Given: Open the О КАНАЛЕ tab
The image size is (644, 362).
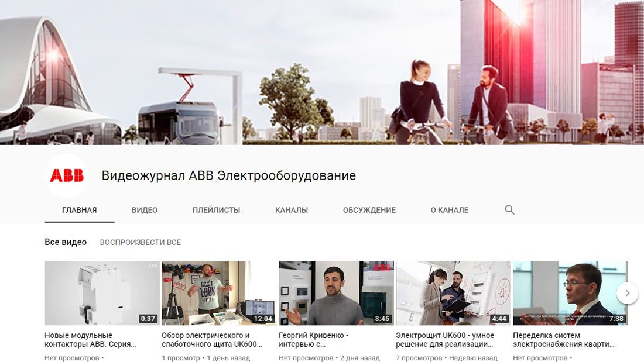Looking at the screenshot, I should coord(449,210).
